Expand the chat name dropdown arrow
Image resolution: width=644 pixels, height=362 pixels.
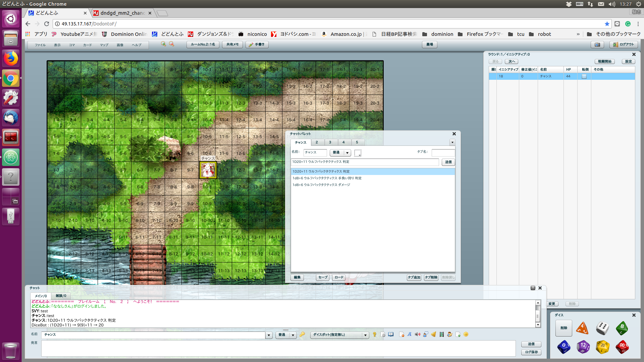click(269, 335)
